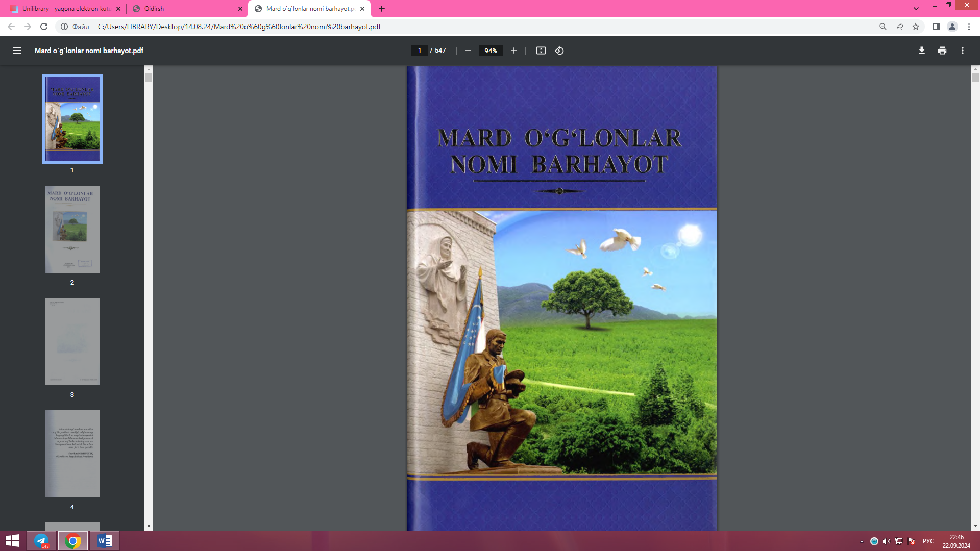Click the browser zoom magnifier icon
This screenshot has width=980, height=551.
[x=883, y=27]
